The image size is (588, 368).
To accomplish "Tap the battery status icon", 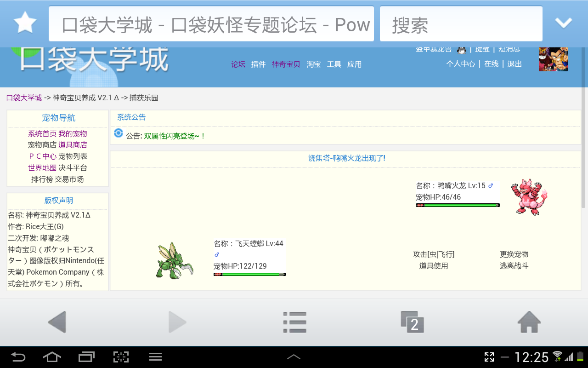I will click(x=581, y=356).
